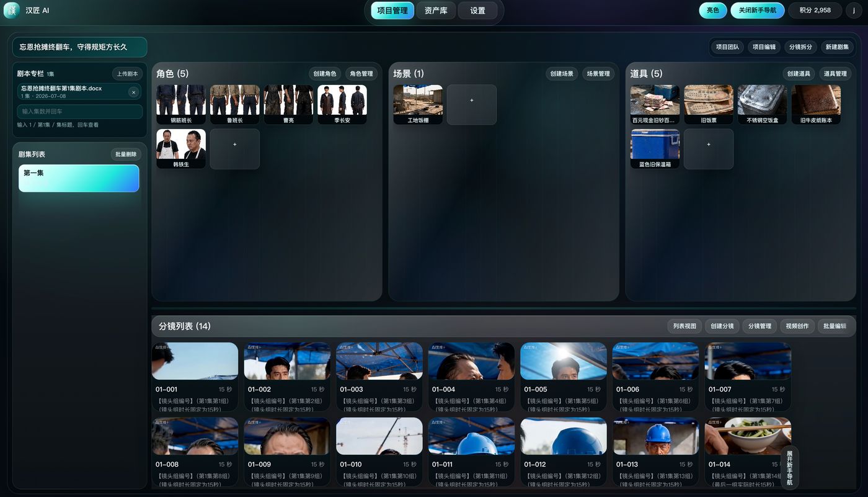This screenshot has width=868, height=497.
Task: Click the episode number input field
Action: coord(79,112)
